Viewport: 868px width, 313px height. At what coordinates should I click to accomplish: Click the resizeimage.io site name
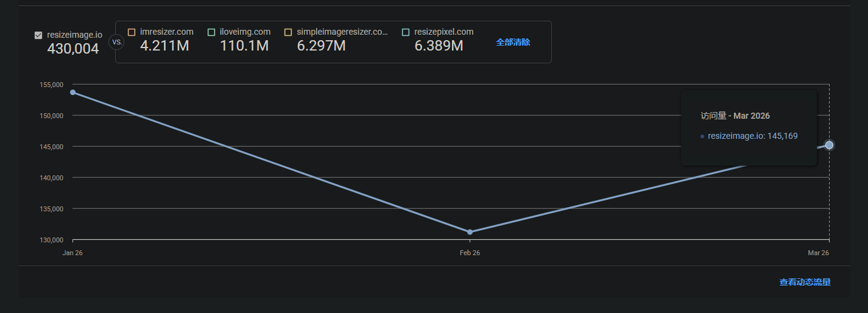click(x=74, y=35)
